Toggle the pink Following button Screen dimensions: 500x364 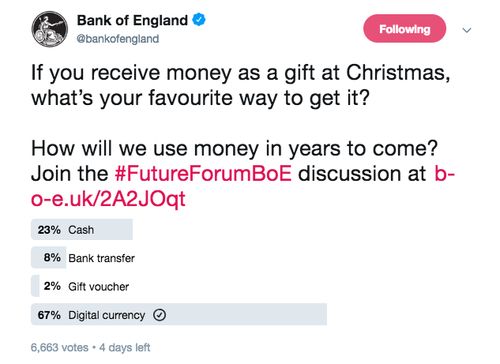[405, 29]
